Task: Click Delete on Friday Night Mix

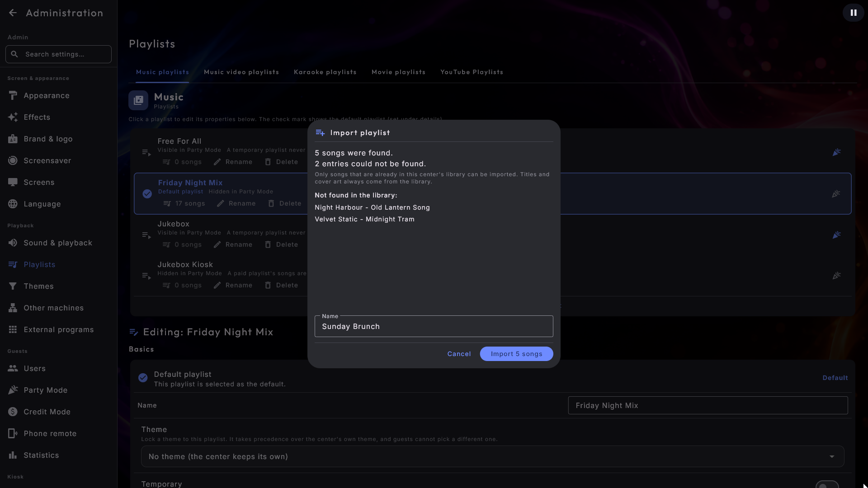Action: pos(284,203)
